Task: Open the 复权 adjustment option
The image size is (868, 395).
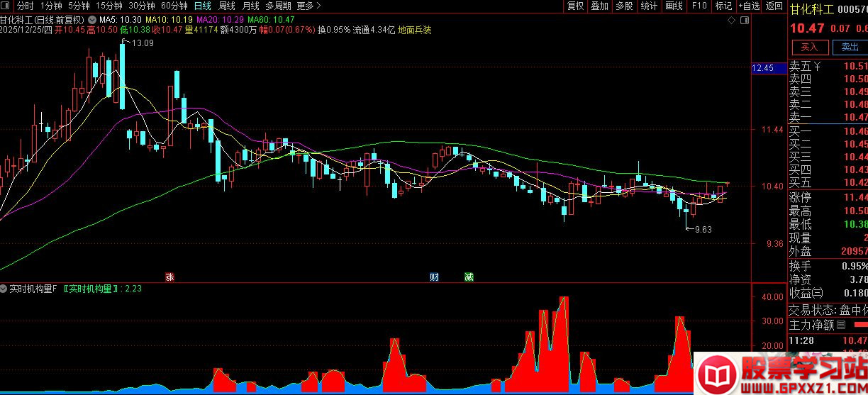Action: point(575,6)
